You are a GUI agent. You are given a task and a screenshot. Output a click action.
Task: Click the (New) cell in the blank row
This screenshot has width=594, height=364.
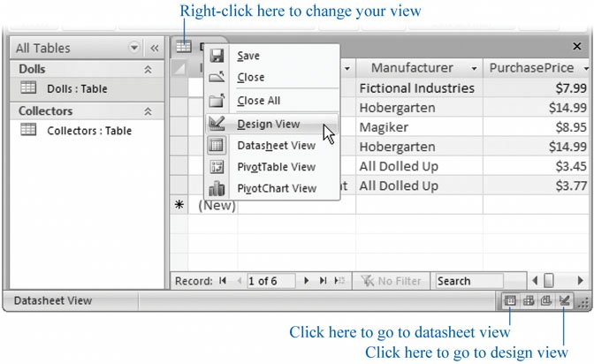tap(213, 205)
